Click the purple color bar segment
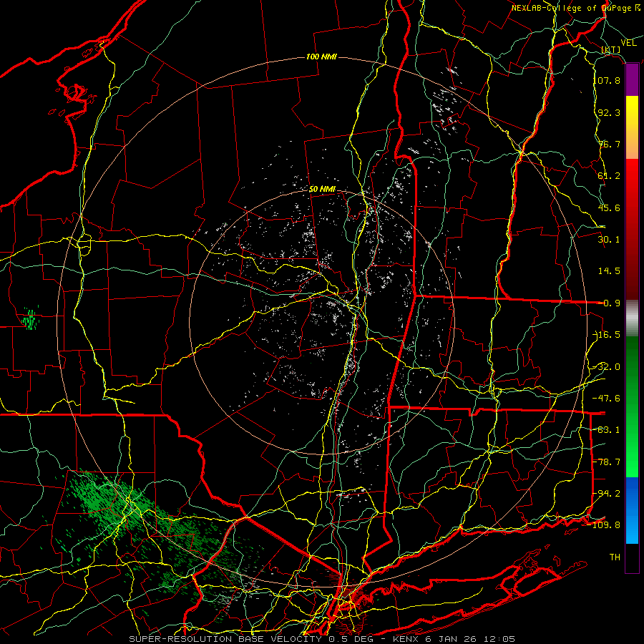This screenshot has width=644, height=644. [632, 79]
